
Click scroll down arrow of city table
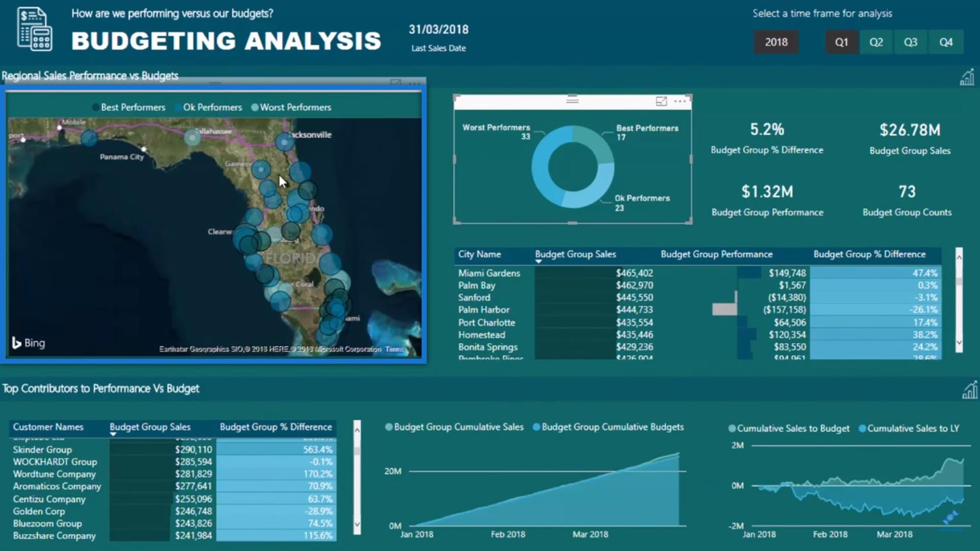(x=959, y=343)
